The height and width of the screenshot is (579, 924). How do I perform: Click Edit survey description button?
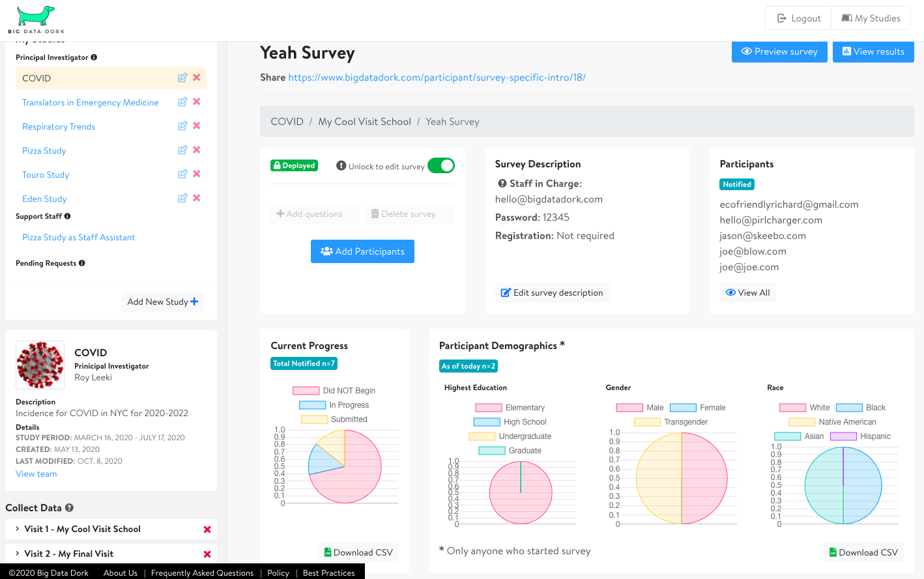pyautogui.click(x=552, y=293)
